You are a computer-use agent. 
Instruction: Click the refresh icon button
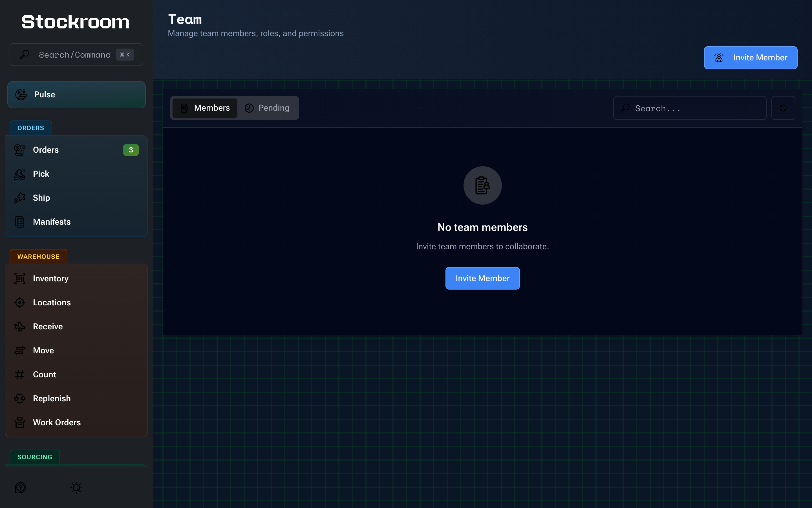tap(783, 108)
